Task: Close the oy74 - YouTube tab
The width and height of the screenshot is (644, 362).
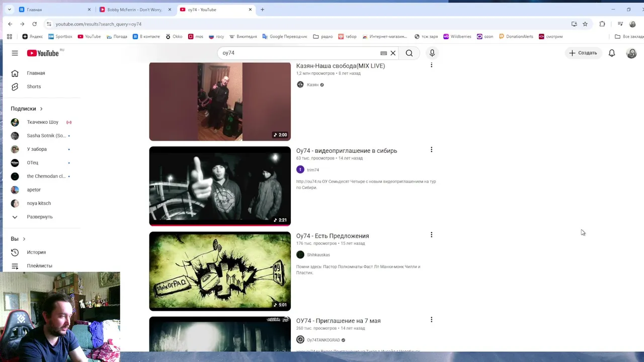Action: (x=250, y=10)
